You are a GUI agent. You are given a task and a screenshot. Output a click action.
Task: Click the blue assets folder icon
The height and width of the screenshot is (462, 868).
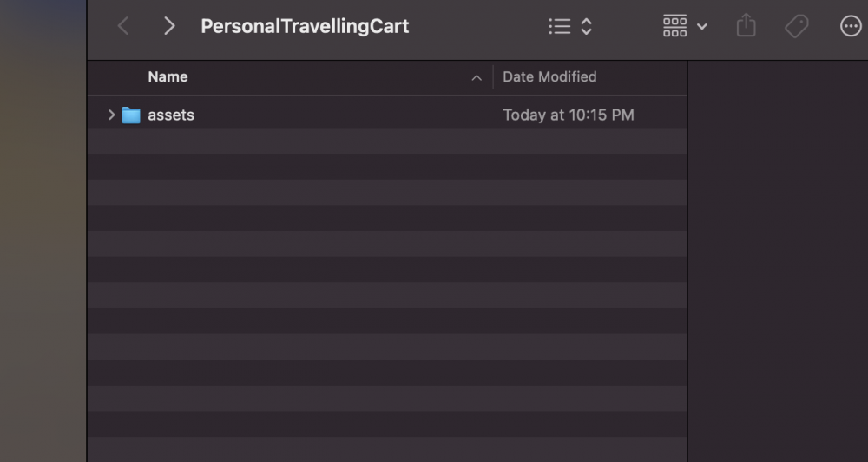pyautogui.click(x=131, y=115)
